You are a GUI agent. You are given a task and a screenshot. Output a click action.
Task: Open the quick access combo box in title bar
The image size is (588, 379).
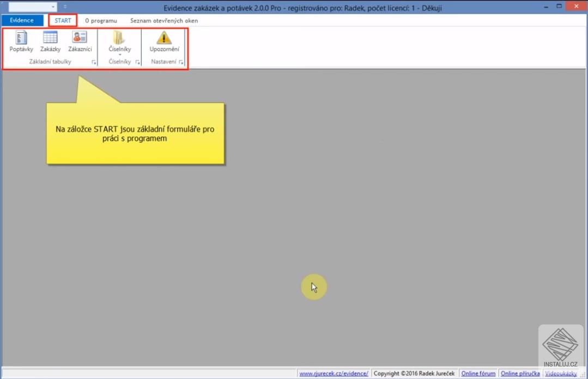click(x=33, y=7)
